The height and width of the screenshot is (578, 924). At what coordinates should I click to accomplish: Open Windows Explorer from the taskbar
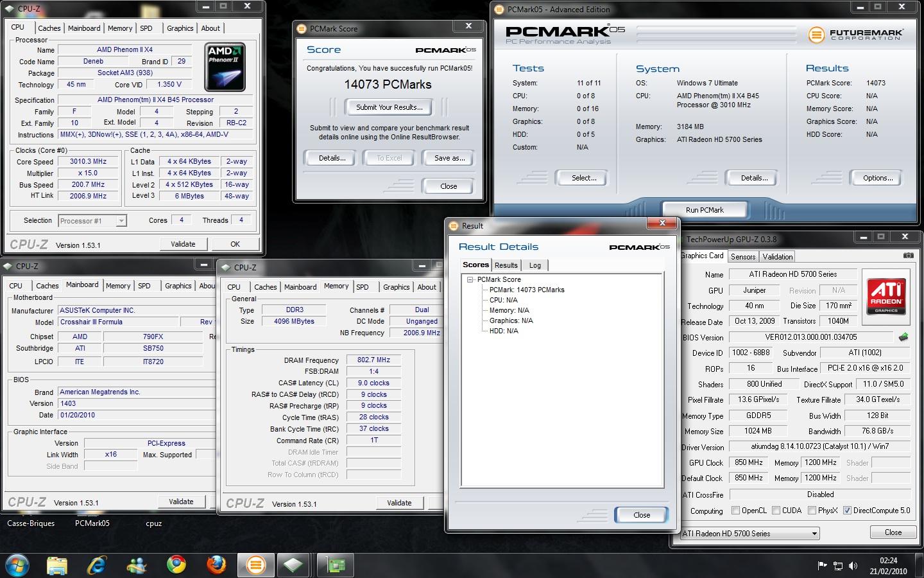[57, 565]
